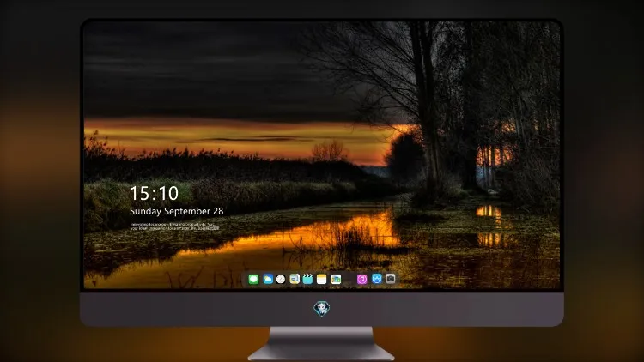The height and width of the screenshot is (362, 644).
Task: Click the Sunday September 28 date text
Action: [177, 211]
